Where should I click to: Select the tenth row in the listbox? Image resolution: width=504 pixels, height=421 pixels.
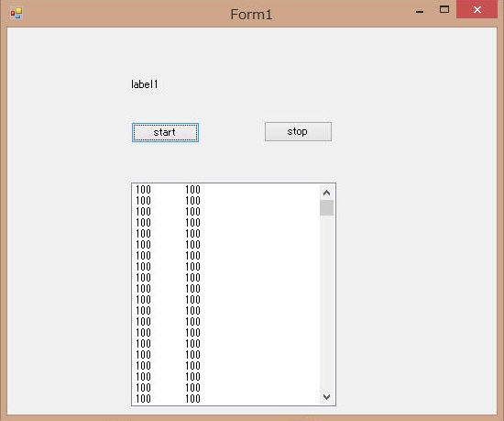pos(226,289)
